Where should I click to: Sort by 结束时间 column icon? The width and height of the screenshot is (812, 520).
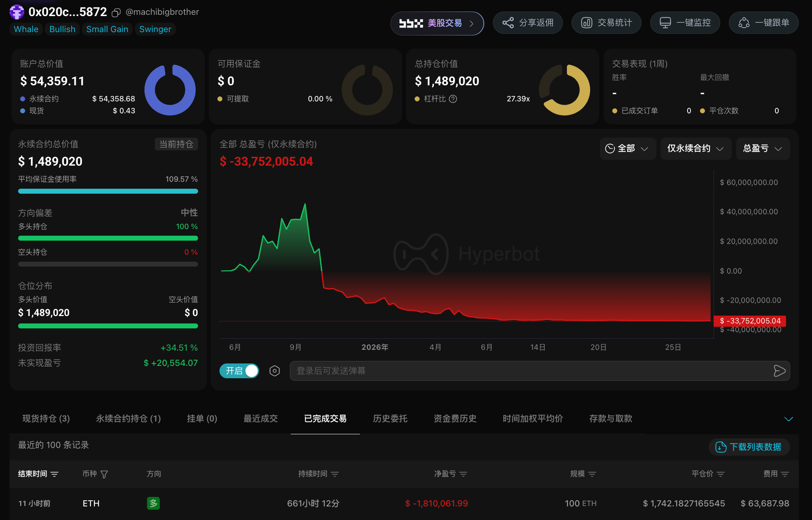54,474
